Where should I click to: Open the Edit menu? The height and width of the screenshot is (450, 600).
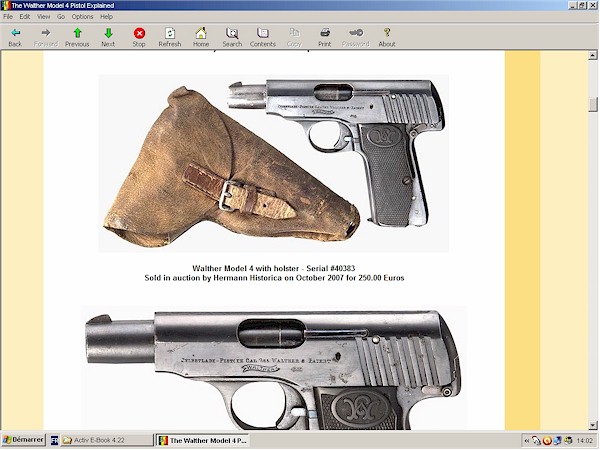pos(25,16)
